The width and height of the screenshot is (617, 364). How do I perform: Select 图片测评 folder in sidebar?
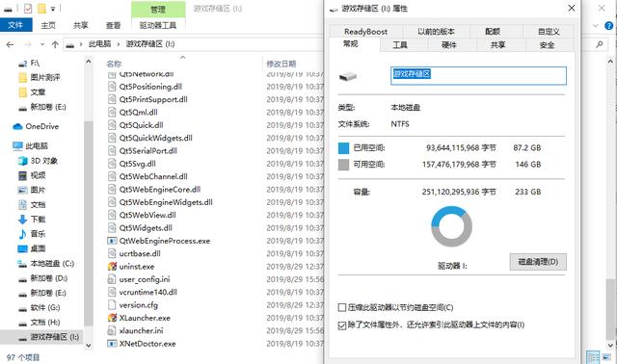[40, 77]
